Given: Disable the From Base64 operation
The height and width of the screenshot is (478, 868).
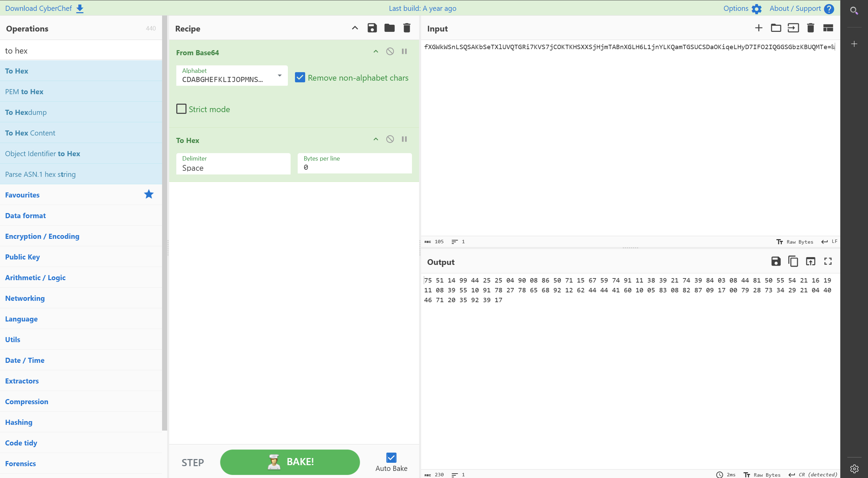Looking at the screenshot, I should (x=390, y=51).
